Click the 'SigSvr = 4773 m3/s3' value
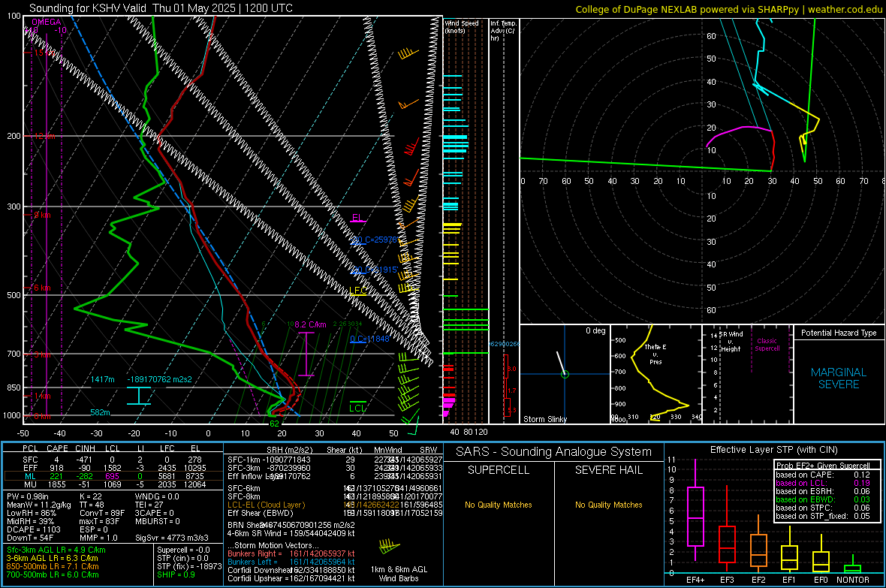 click(172, 538)
